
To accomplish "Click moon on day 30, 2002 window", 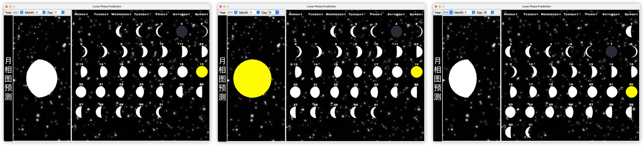I will pos(508,132).
